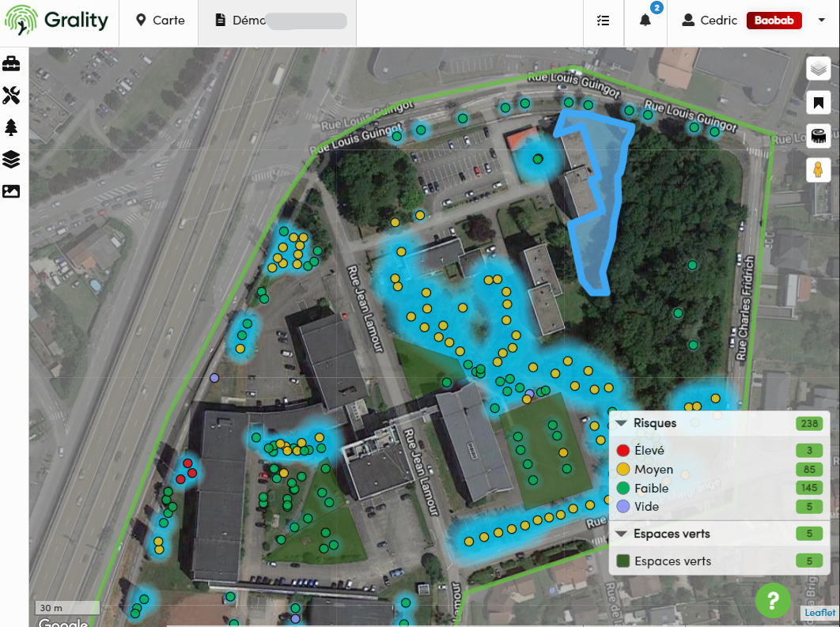Click the purple marker near the highway

click(x=214, y=378)
